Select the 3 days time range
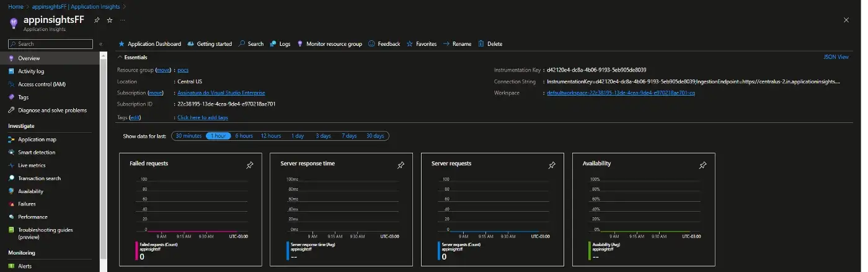 tap(323, 136)
